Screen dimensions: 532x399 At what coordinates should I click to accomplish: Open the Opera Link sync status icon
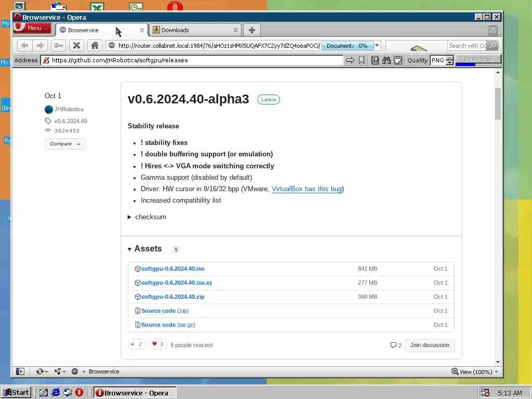pos(42,371)
